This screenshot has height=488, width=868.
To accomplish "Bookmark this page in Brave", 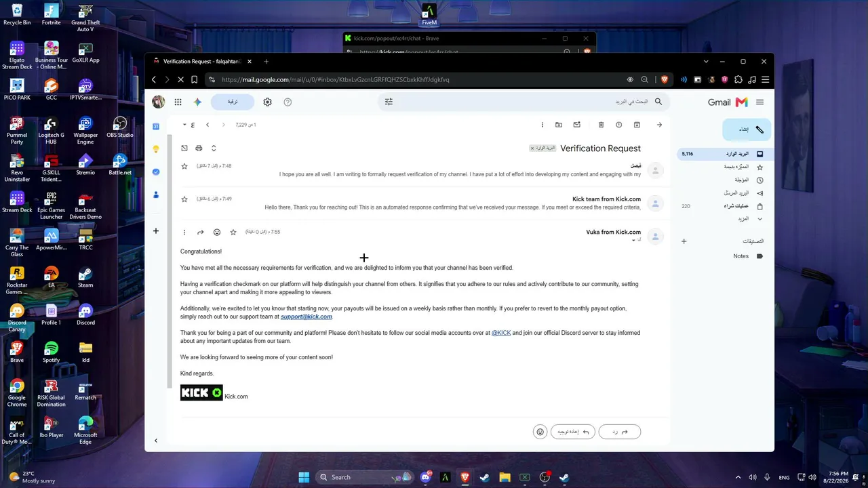I will click(194, 79).
